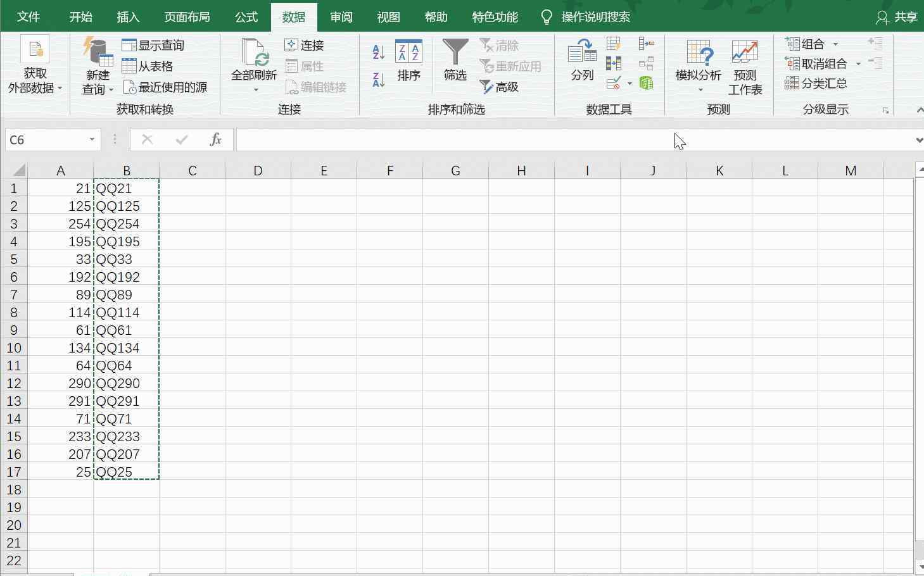
Task: Switch to the Formulas (公式) tab
Action: (246, 17)
